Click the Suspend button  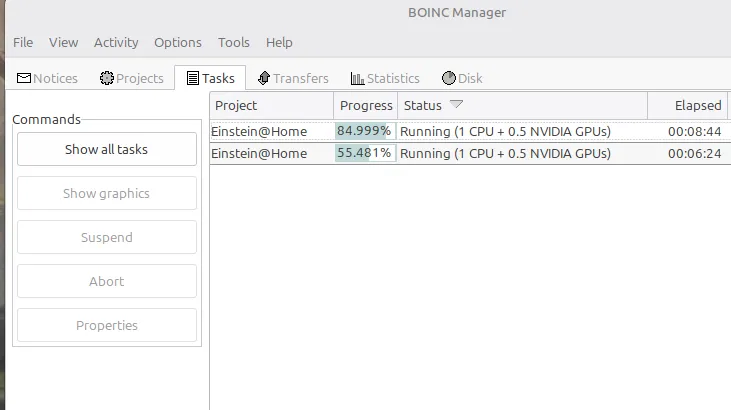[107, 237]
